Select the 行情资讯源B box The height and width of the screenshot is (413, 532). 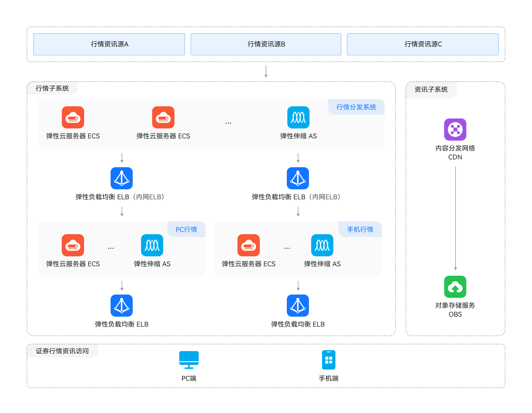point(266,44)
